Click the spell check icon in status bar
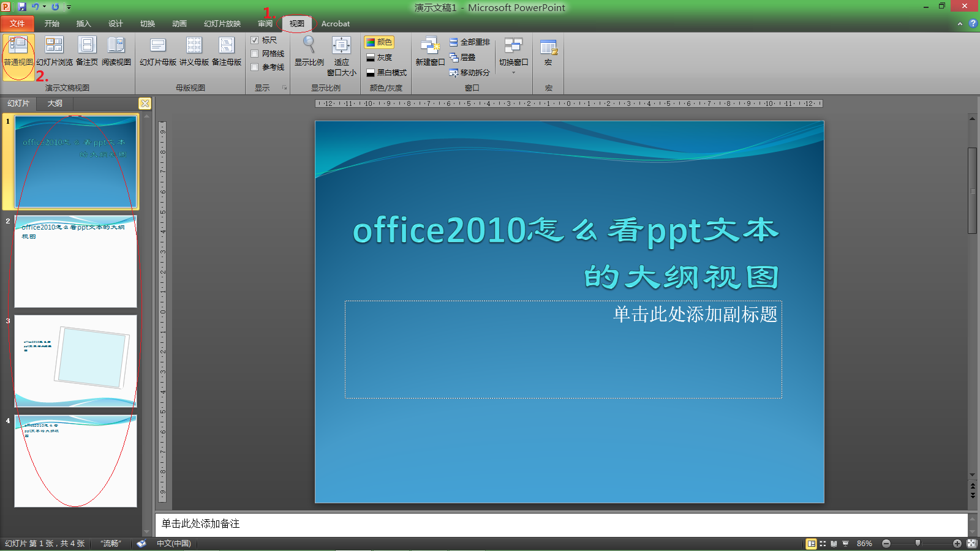 [141, 544]
